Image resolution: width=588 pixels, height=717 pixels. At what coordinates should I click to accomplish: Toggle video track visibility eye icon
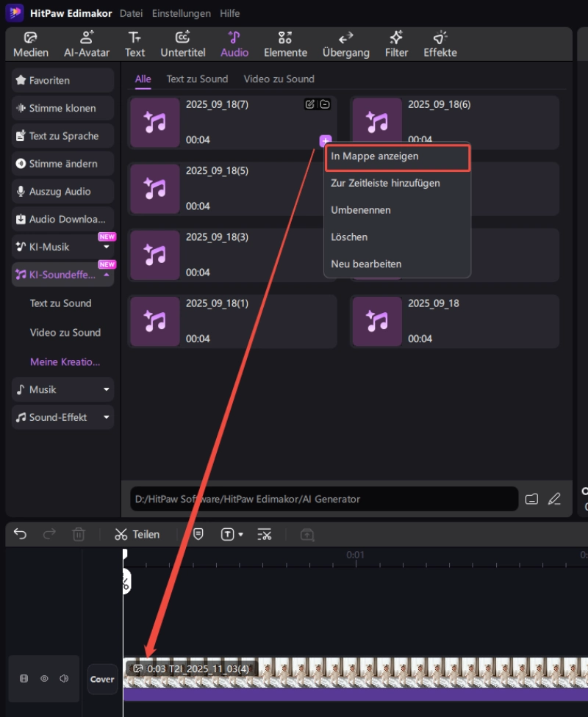(x=44, y=679)
